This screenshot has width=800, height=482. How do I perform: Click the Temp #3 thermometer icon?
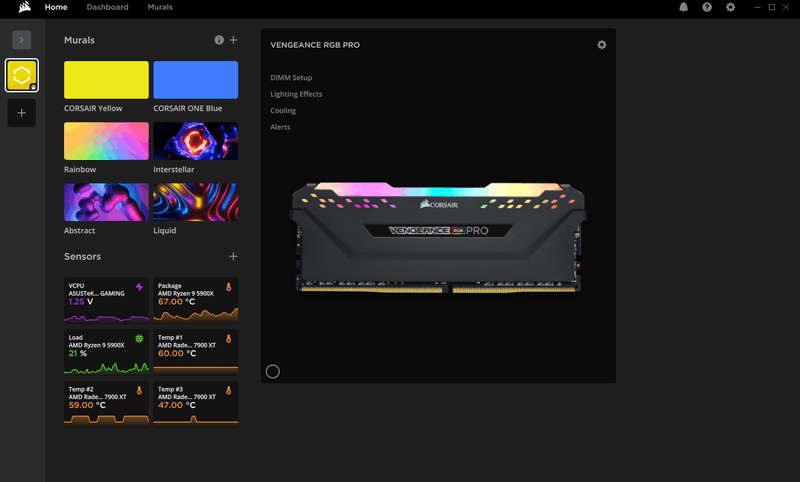pos(229,390)
